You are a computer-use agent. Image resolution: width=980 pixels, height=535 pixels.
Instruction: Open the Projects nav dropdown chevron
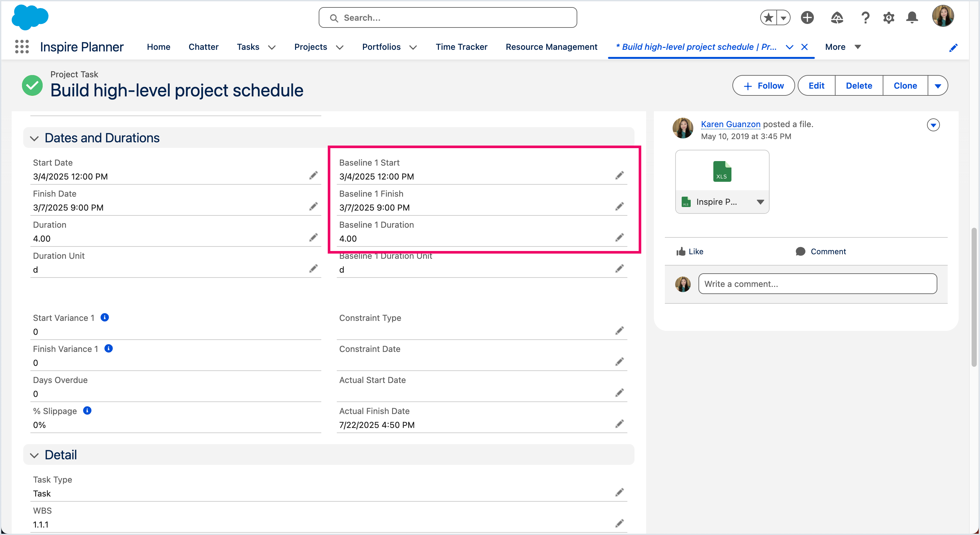tap(340, 47)
